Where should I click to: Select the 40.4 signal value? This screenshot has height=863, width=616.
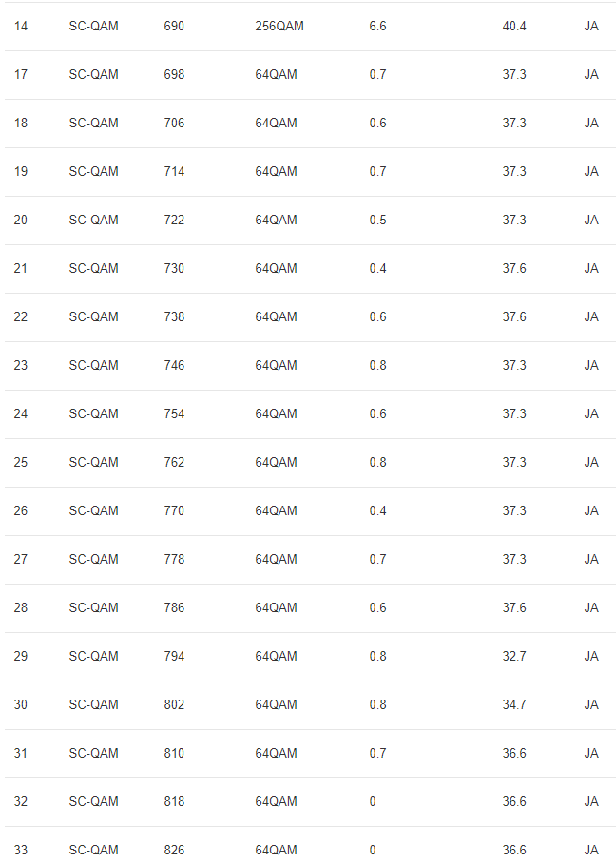514,26
